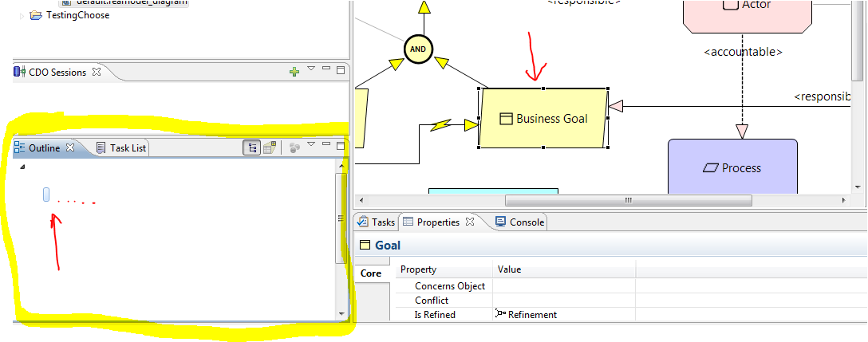Minimize the CDO Sessions panel
Screen dimensions: 868x342
pyautogui.click(x=326, y=68)
